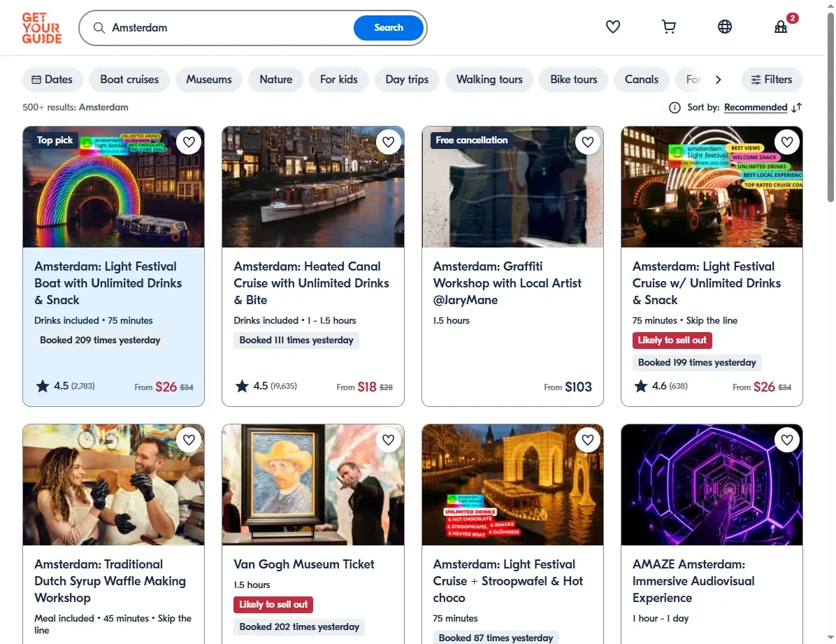The image size is (836, 644).
Task: Click the sliders icon on Filters button
Action: [x=756, y=80]
